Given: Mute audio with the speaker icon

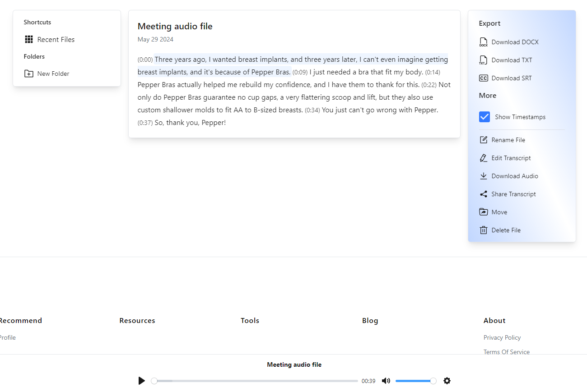Looking at the screenshot, I should pos(386,381).
